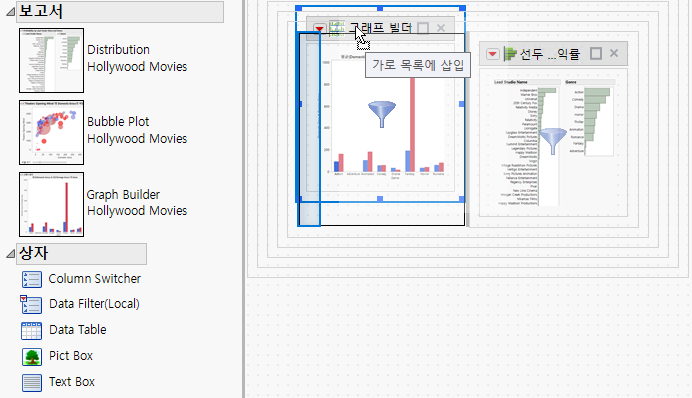The image size is (692, 398).
Task: Click the funnel filter icon on bar chart
Action: (x=382, y=114)
